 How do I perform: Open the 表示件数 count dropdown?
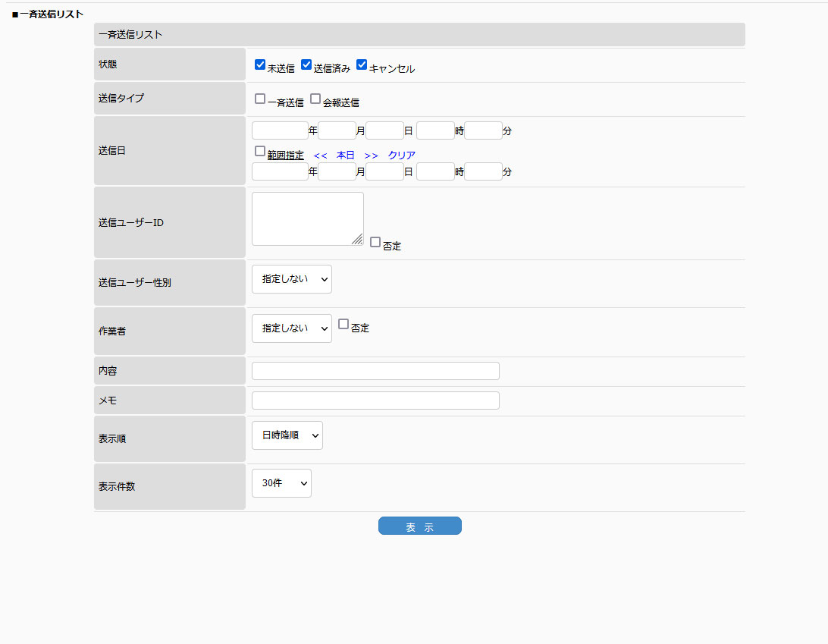281,483
